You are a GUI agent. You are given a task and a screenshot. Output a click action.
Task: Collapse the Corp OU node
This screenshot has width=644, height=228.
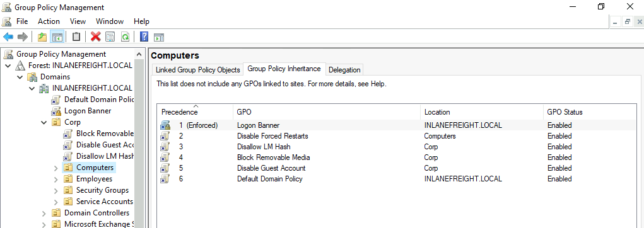pyautogui.click(x=44, y=122)
